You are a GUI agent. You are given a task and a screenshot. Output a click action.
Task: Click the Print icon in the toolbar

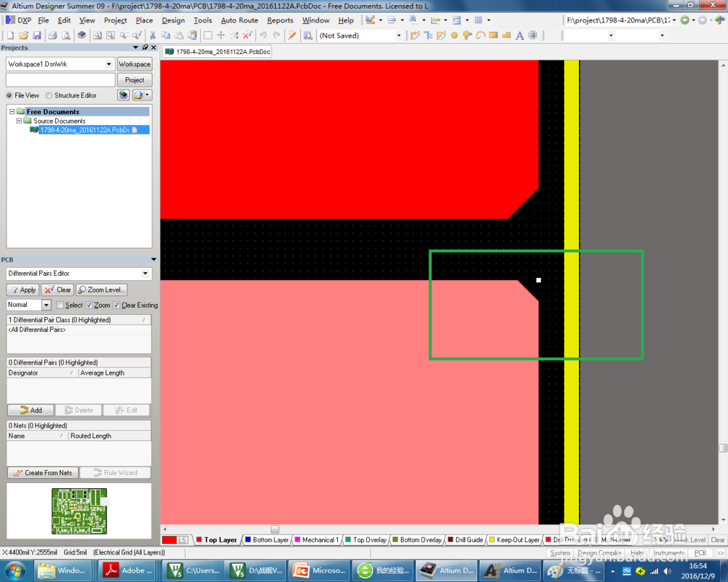coord(52,35)
